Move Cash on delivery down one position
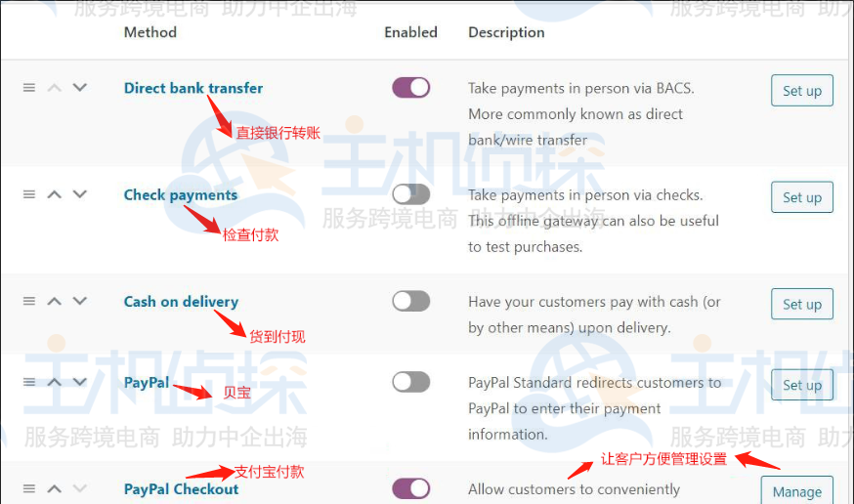Image resolution: width=854 pixels, height=504 pixels. (80, 301)
